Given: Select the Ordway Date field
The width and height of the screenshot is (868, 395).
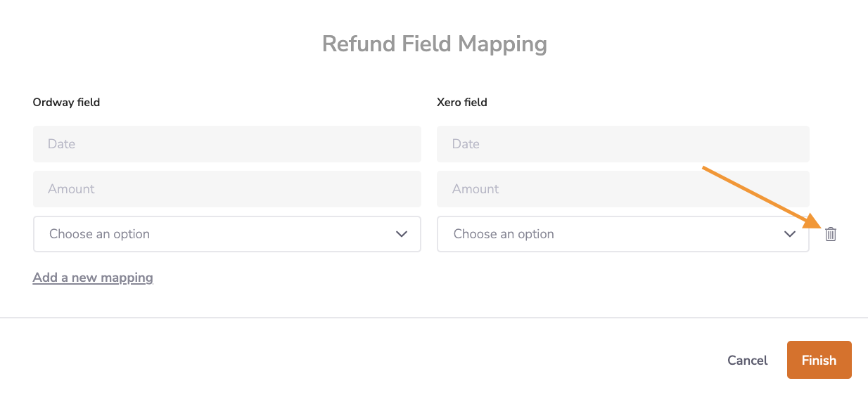Looking at the screenshot, I should click(x=227, y=144).
